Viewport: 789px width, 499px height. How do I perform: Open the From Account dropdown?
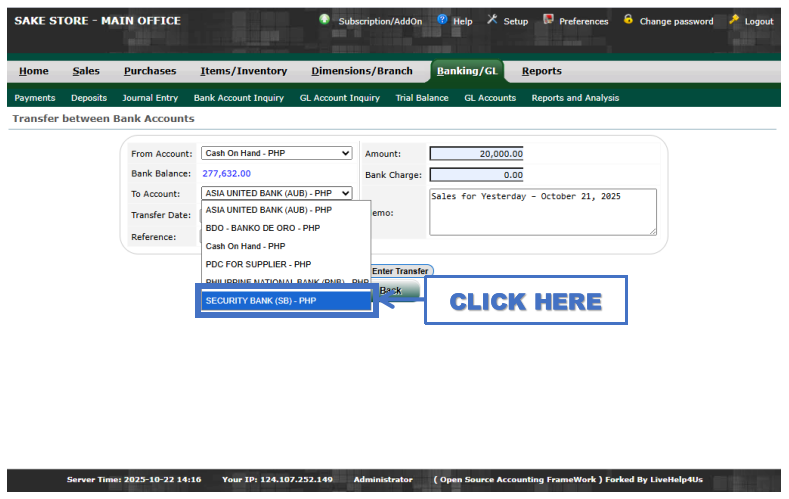pos(277,153)
